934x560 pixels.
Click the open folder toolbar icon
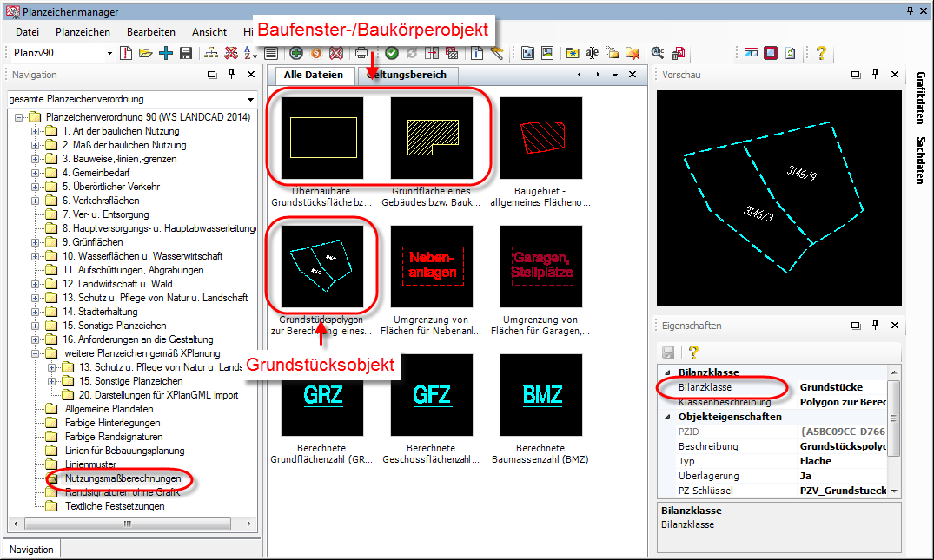point(145,54)
